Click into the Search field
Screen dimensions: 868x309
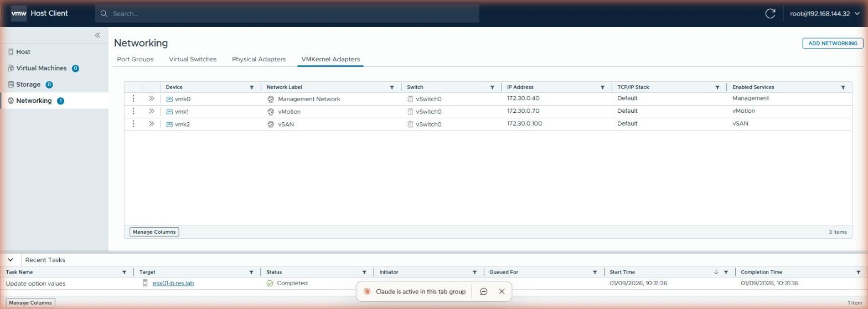point(287,13)
